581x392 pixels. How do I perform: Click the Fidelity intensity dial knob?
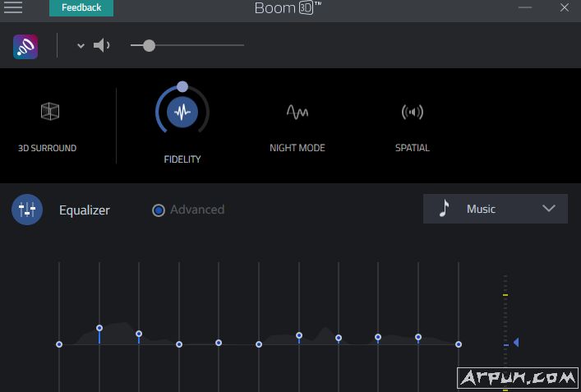pos(182,86)
